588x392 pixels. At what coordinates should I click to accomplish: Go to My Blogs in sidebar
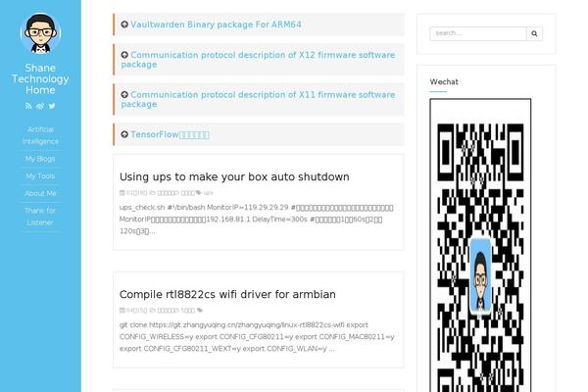pos(40,159)
